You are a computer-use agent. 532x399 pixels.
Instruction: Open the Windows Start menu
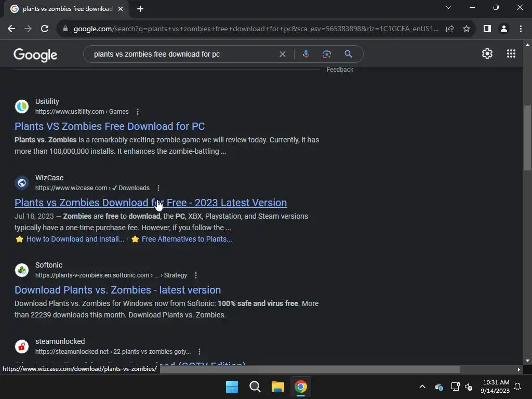click(232, 387)
